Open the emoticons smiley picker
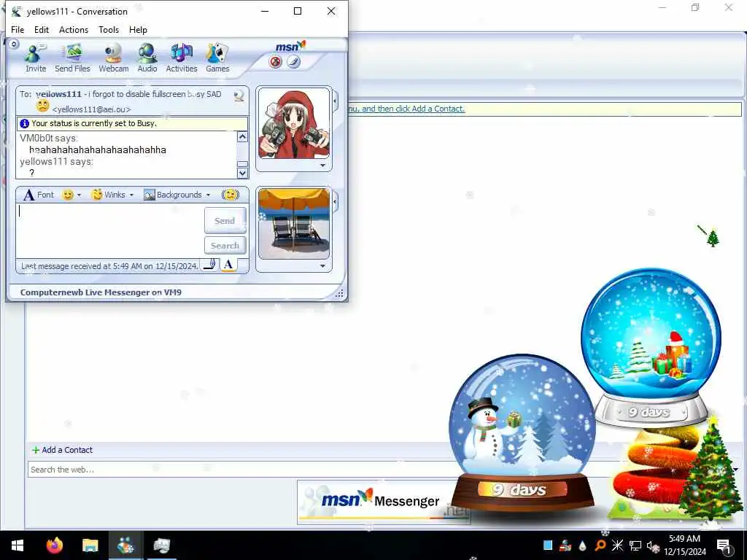Image resolution: width=747 pixels, height=560 pixels. tap(68, 195)
